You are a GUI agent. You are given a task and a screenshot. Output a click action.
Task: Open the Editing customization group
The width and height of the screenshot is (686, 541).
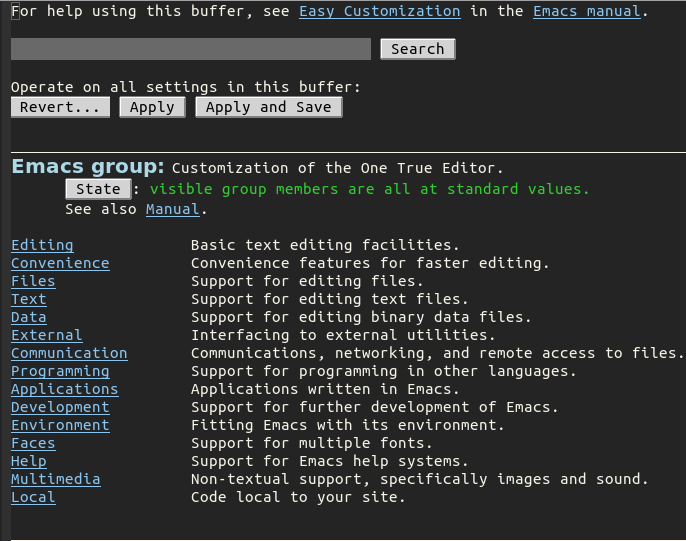pos(42,245)
